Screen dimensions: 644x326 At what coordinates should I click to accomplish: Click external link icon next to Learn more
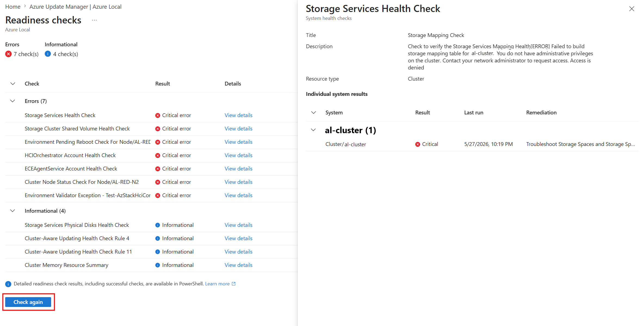[234, 284]
